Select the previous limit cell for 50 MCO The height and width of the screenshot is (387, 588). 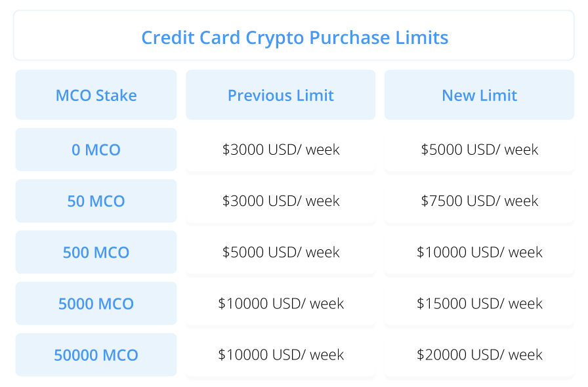coord(281,201)
